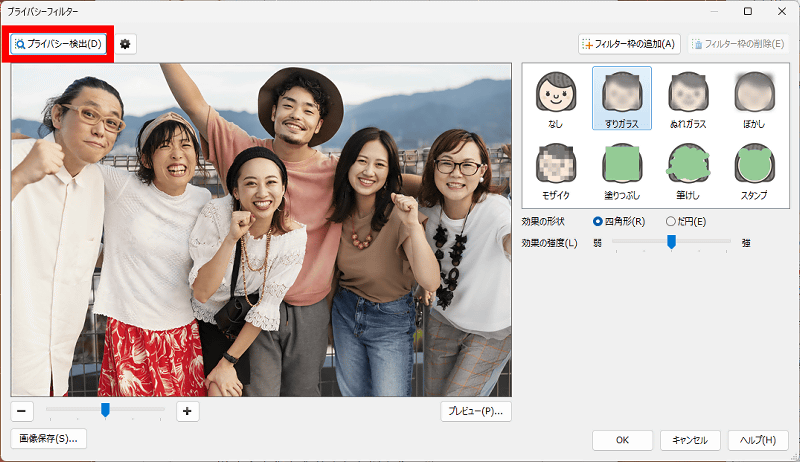Select 四角形(R) shape radio button
This screenshot has height=462, width=800.
(599, 221)
